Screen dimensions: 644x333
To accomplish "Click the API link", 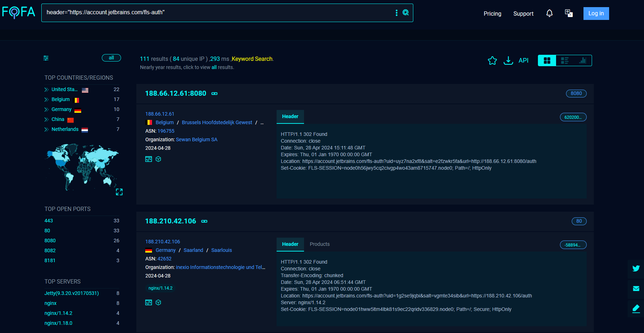I will click(523, 60).
